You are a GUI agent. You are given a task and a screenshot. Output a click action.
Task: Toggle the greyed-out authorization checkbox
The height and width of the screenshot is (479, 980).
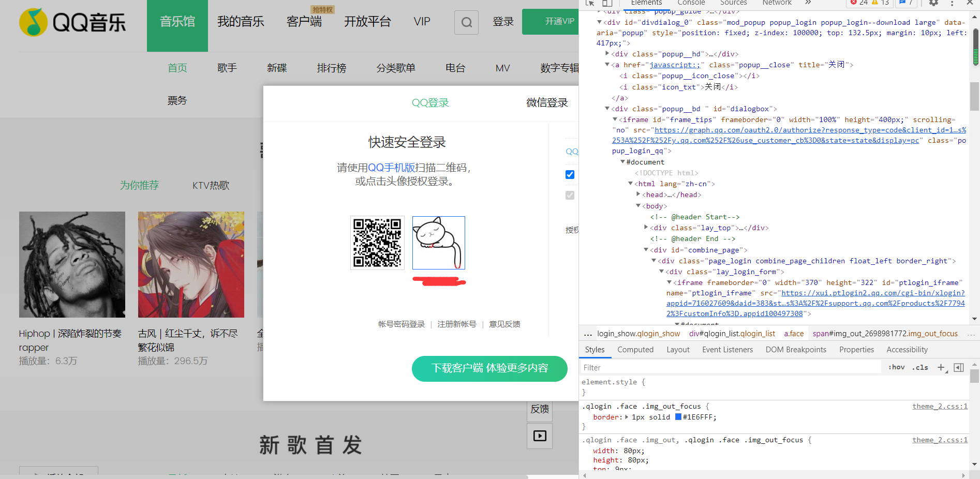(570, 195)
